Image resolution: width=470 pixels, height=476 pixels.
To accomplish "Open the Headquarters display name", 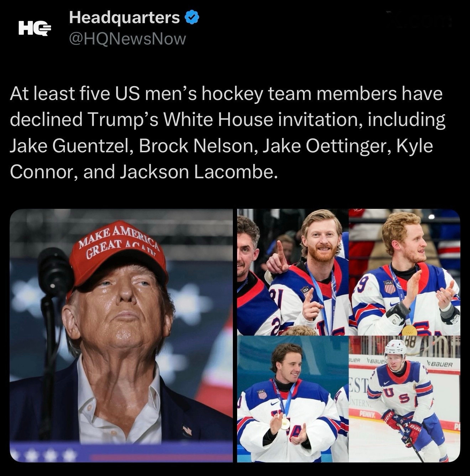I will point(125,17).
